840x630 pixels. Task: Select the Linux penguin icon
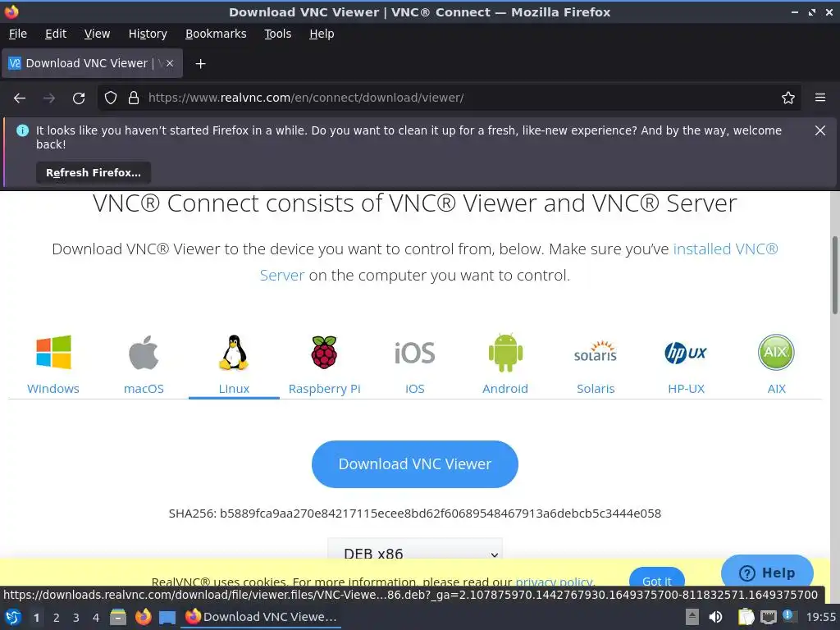tap(234, 353)
